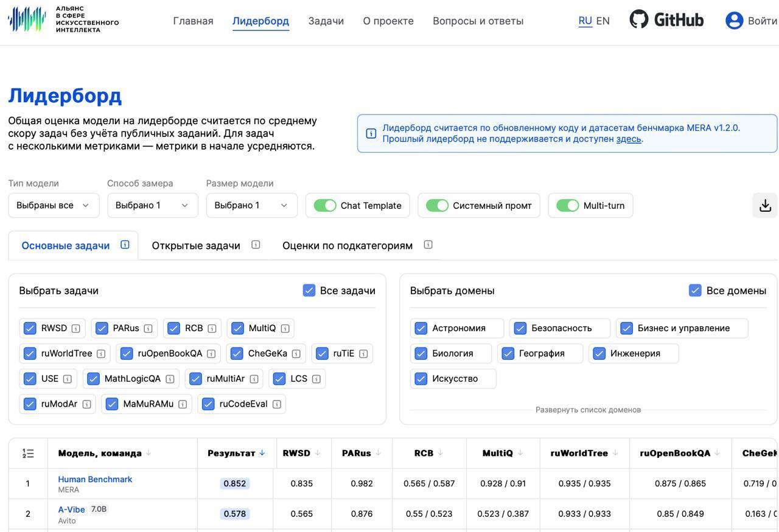Uncheck the Астрономия domain checkbox
This screenshot has height=532, width=779.
click(421, 327)
